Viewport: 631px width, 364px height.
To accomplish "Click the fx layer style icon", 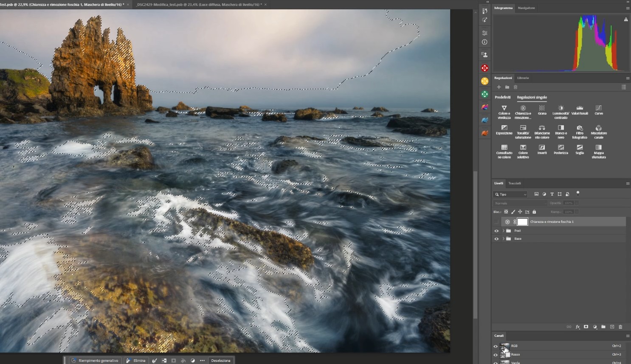I will (x=577, y=327).
